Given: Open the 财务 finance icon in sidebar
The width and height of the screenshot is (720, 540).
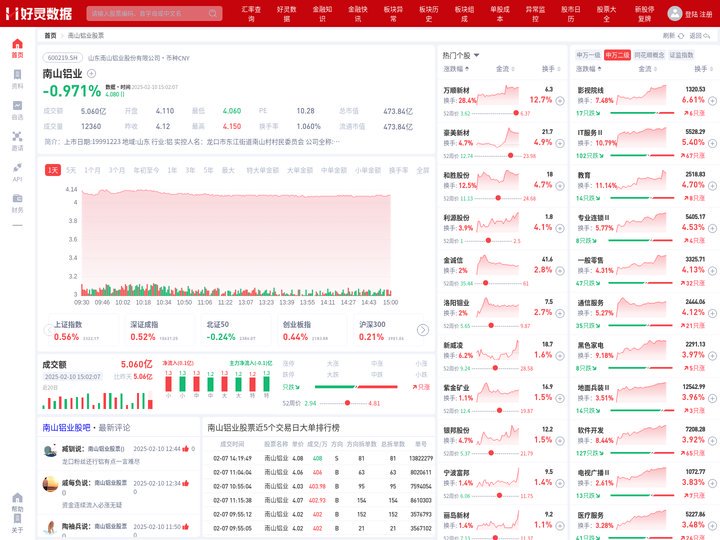Looking at the screenshot, I should [17, 198].
